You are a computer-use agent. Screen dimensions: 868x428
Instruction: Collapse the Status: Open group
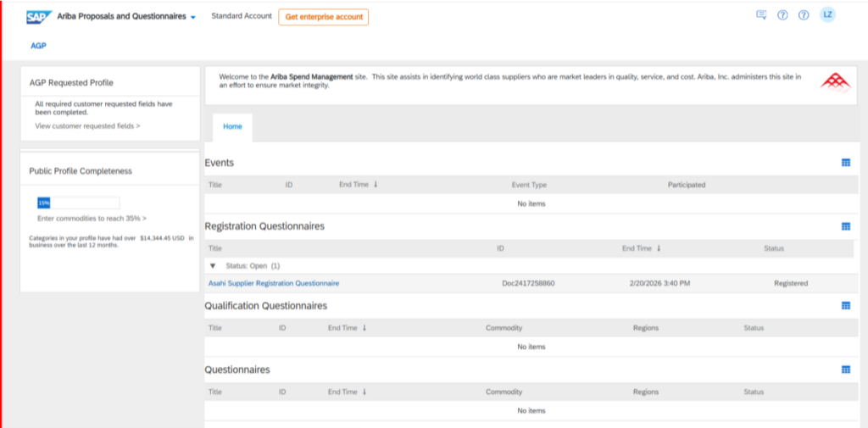213,266
